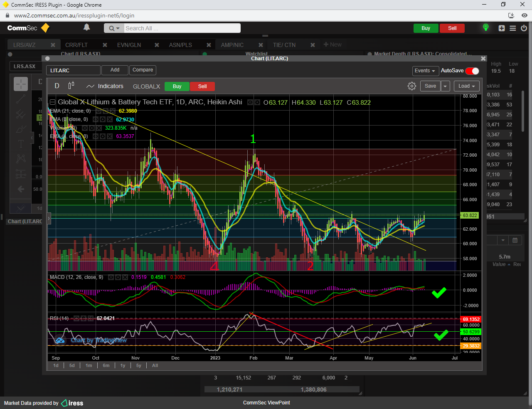Click the top header Sell button
Viewport: 532px width, 409px height.
pyautogui.click(x=452, y=28)
